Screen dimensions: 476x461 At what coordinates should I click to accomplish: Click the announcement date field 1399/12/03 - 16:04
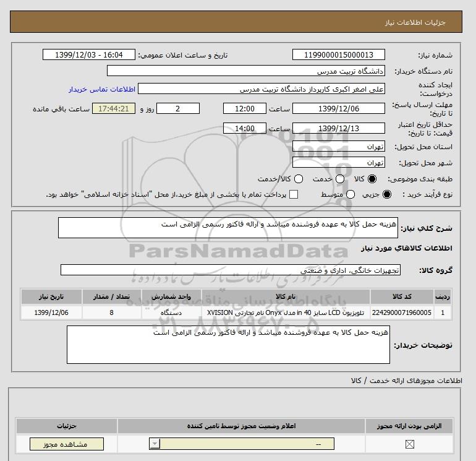(x=89, y=54)
